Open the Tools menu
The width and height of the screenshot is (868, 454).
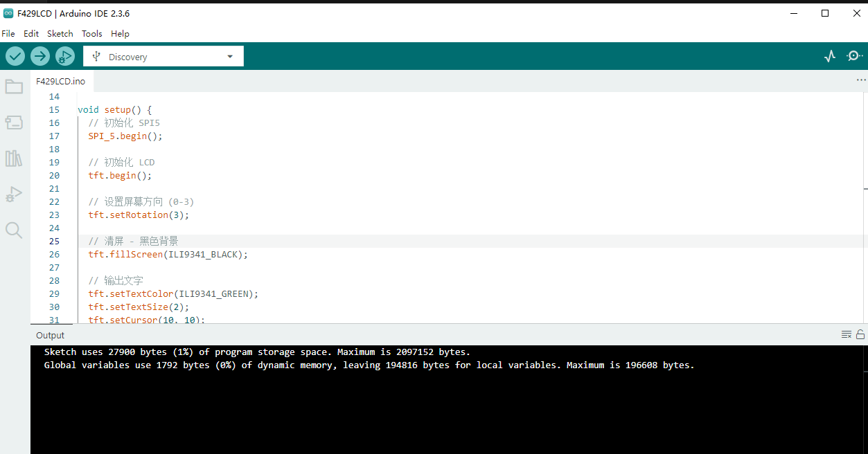[91, 33]
